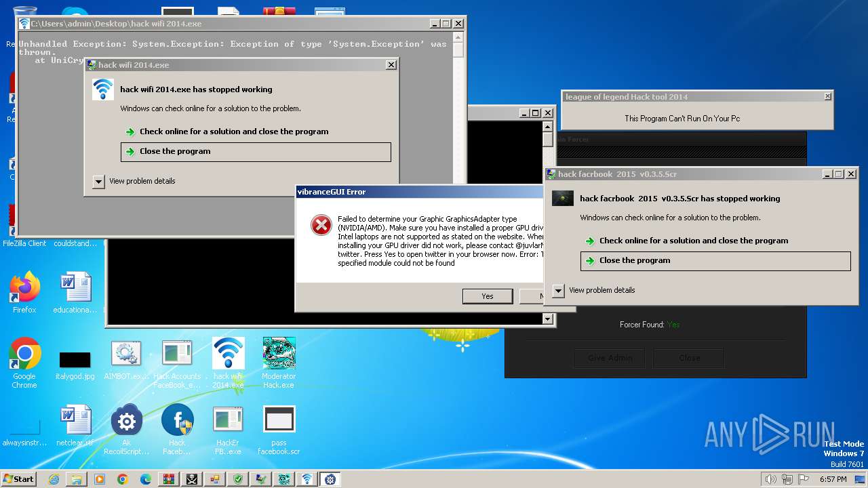Click WinRAR icon in taskbar
868x488 pixels.
click(x=169, y=479)
